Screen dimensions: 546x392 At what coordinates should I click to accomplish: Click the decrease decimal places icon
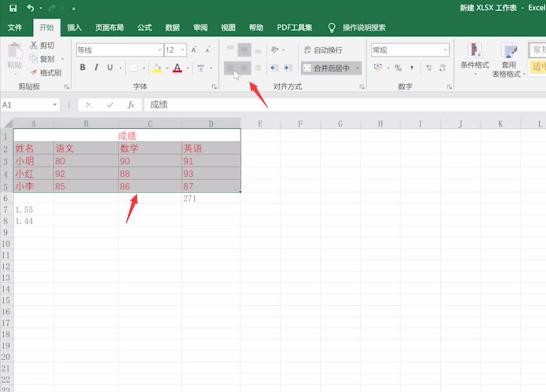click(443, 68)
